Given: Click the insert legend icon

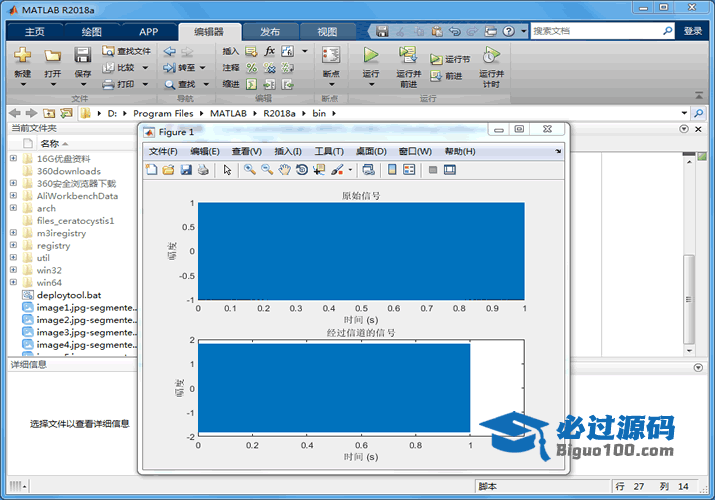Looking at the screenshot, I should (x=409, y=170).
